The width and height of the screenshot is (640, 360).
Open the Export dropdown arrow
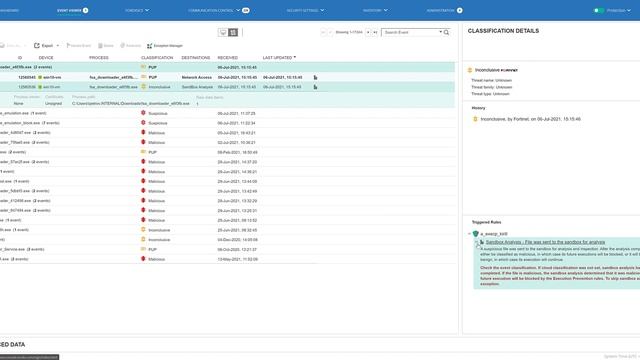tap(58, 46)
